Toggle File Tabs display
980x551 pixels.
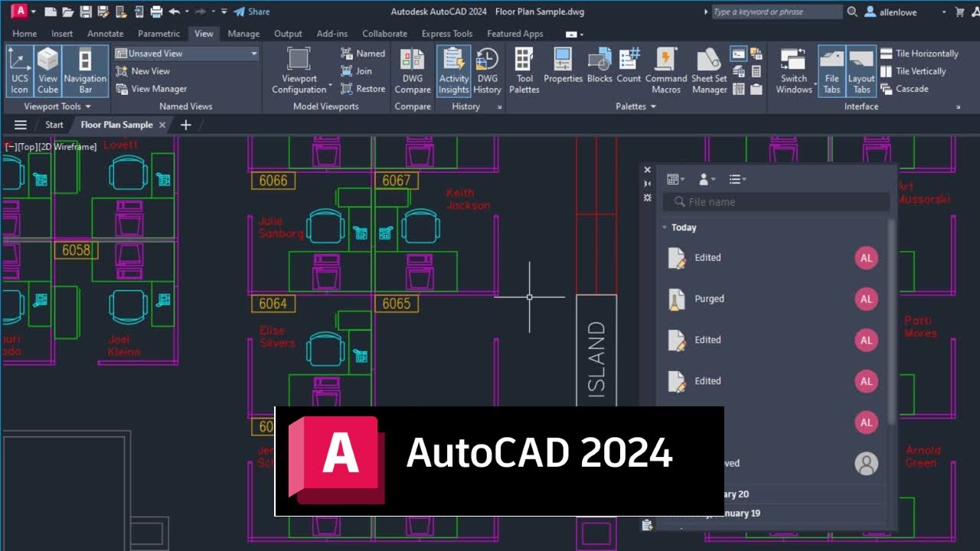(831, 70)
